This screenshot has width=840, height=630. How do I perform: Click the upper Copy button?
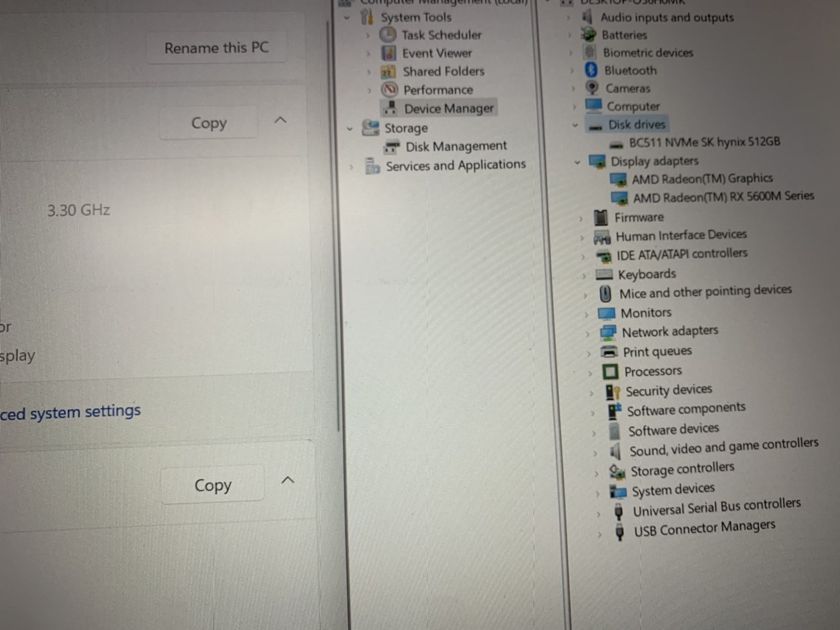click(x=209, y=123)
